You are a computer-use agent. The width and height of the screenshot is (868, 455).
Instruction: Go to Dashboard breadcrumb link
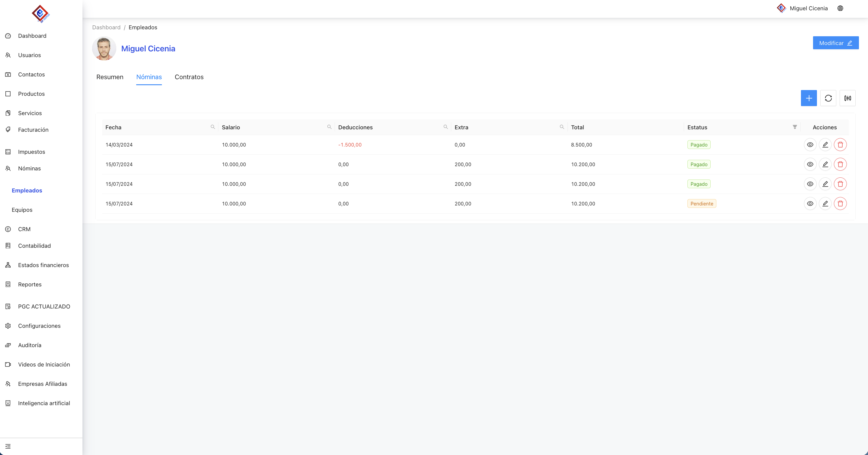coord(106,27)
